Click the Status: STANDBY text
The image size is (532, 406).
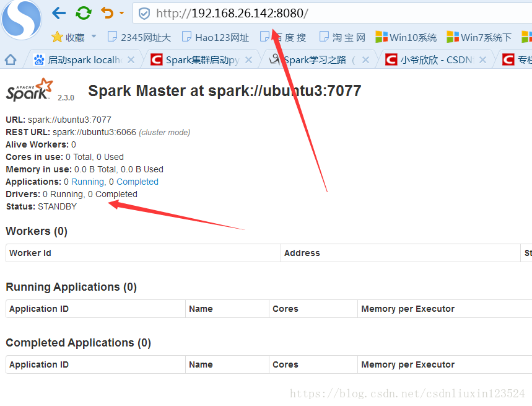(x=41, y=207)
